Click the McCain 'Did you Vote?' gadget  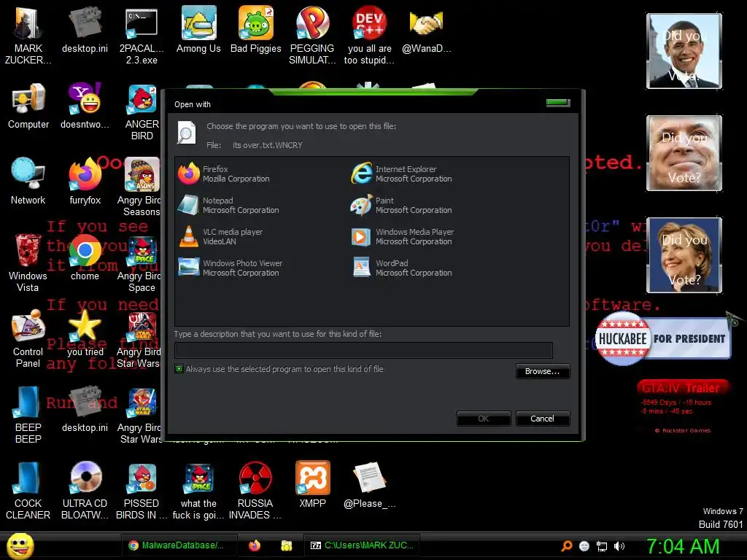click(x=684, y=153)
